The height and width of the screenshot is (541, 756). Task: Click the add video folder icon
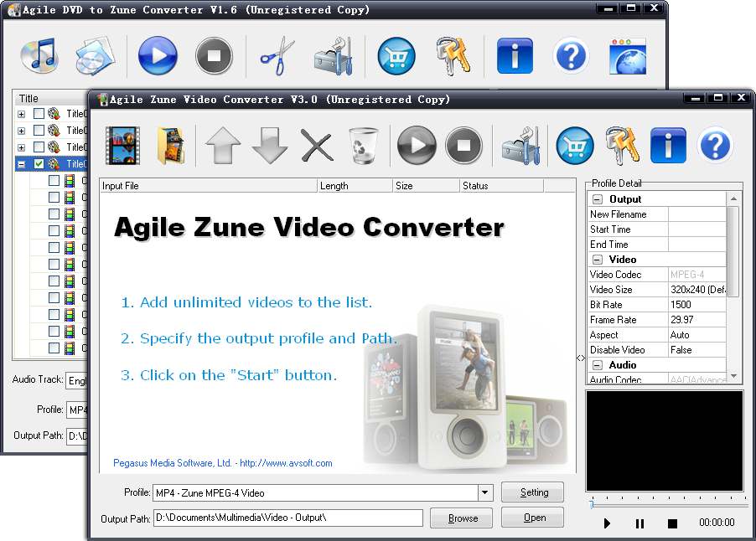point(171,145)
